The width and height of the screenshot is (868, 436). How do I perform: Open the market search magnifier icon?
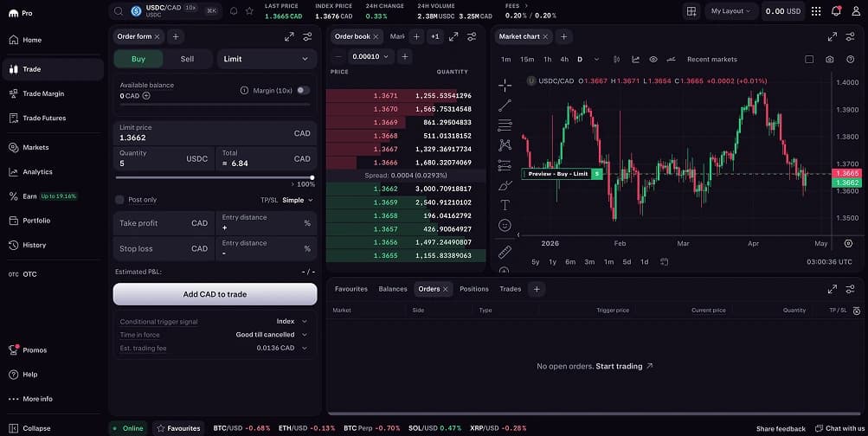coord(119,11)
